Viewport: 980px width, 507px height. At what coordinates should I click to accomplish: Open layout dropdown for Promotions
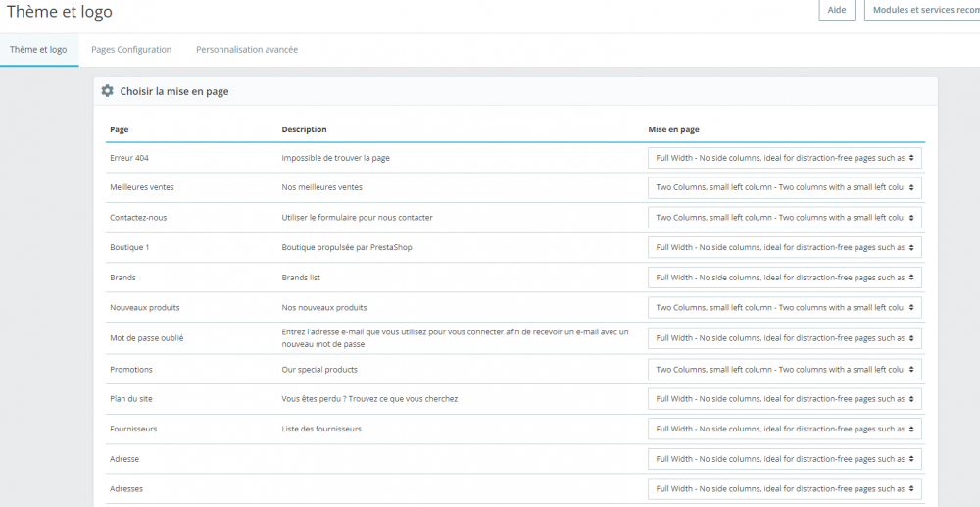pos(785,370)
